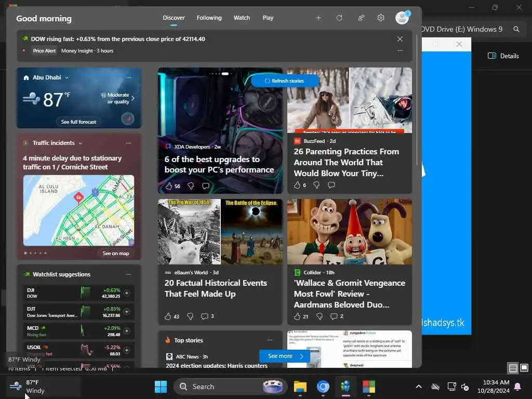The width and height of the screenshot is (532, 399).
Task: Add DJT to watchlist
Action: pos(127,312)
